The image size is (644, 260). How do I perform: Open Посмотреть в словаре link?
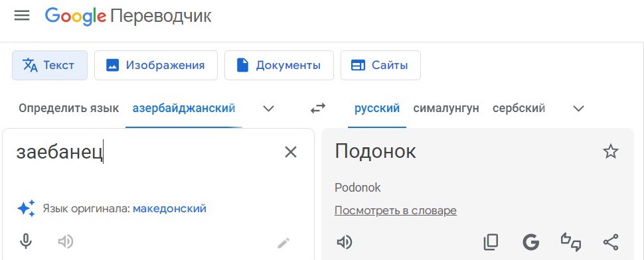click(396, 211)
